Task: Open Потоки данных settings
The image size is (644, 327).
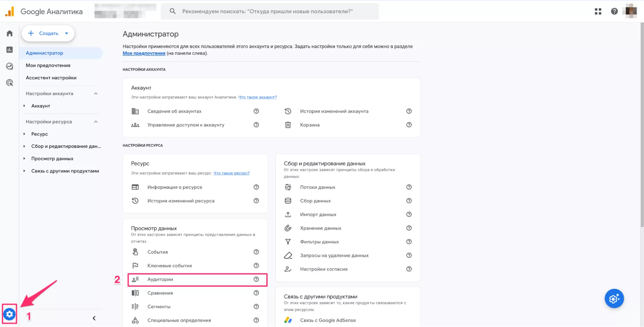Action: tap(318, 187)
